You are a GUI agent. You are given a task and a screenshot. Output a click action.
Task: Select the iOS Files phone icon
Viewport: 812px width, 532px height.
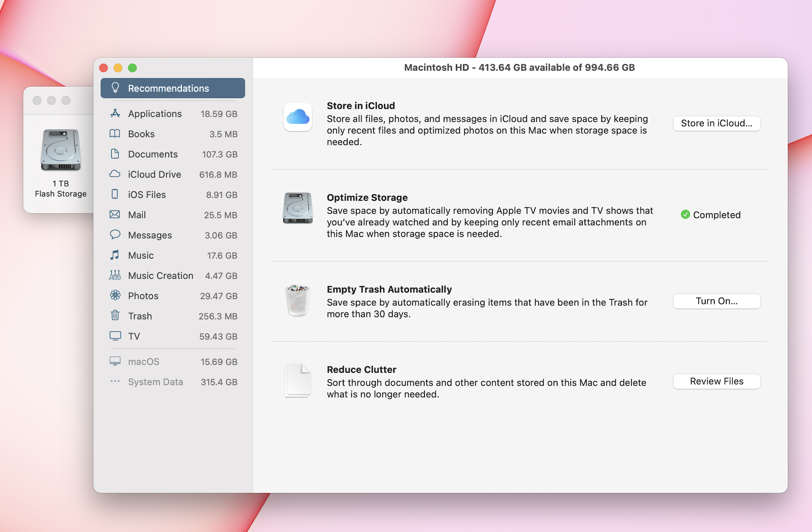115,195
